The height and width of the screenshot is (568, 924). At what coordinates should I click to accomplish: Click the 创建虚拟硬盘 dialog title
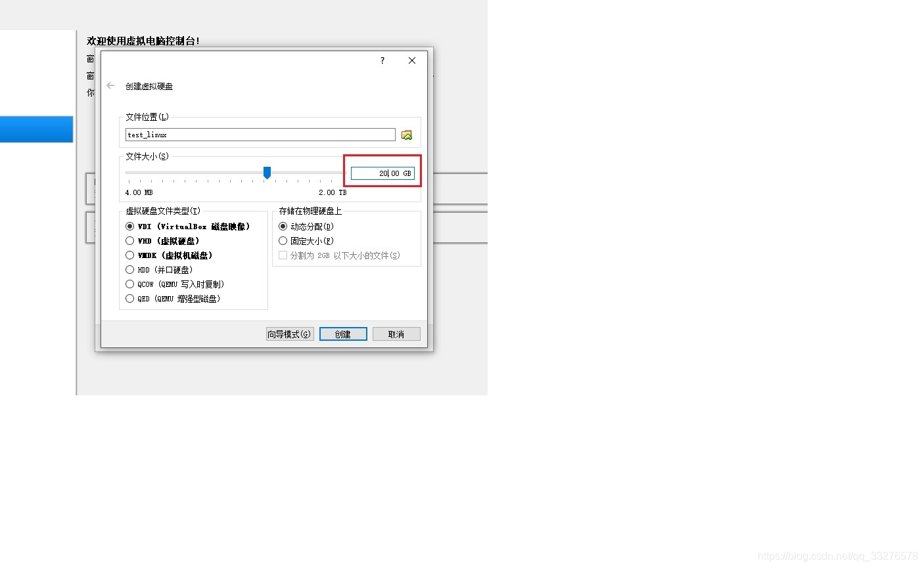[x=149, y=86]
